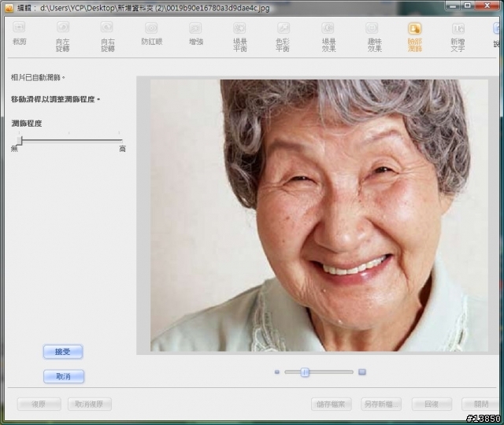Click the 向左旋轉 rotate left icon
Screen dimensions: 504x425
pos(63,28)
